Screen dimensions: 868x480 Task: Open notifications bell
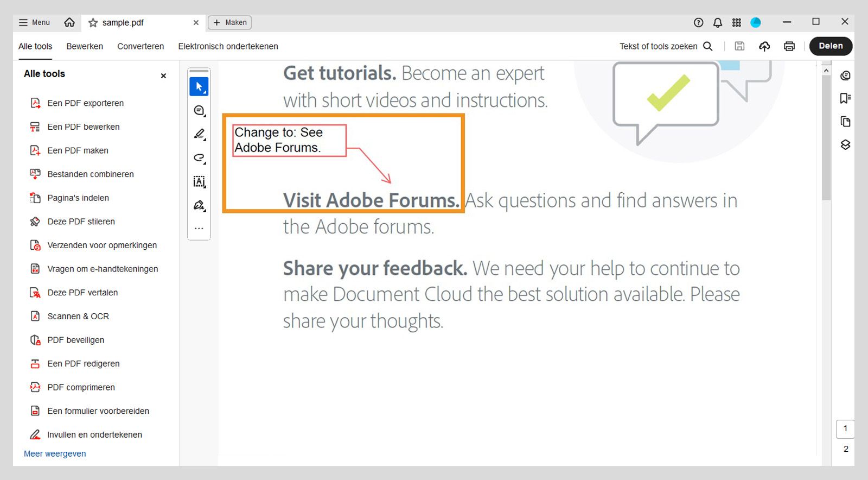click(718, 22)
